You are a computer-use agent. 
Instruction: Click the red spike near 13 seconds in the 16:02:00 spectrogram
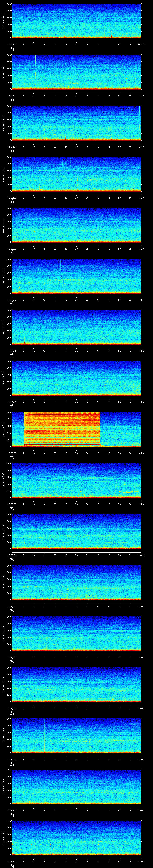[40, 188]
